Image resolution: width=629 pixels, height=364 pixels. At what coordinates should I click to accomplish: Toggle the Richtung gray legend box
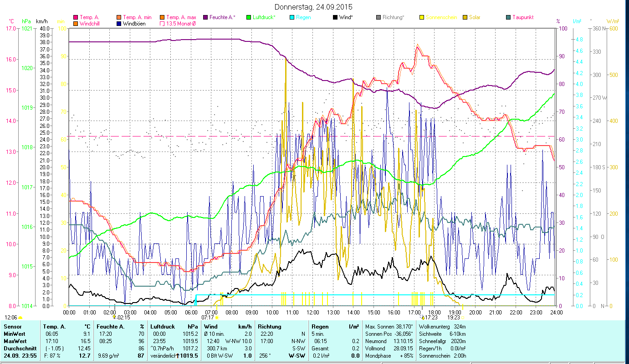pos(378,17)
